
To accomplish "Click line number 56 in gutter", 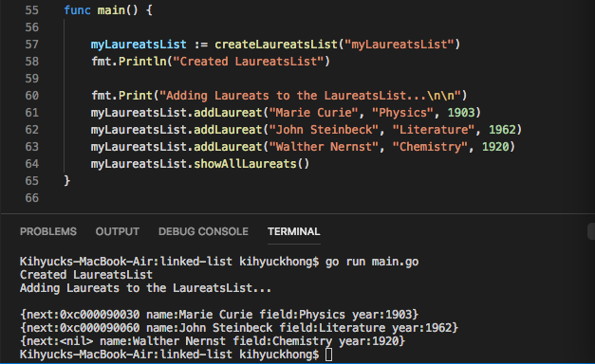I will 32,27.
